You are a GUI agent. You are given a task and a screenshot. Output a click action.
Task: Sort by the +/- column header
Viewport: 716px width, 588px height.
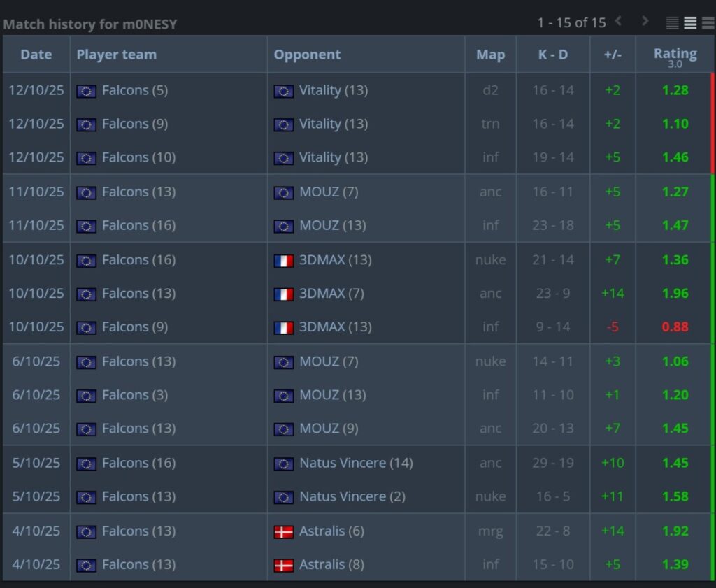pos(612,55)
